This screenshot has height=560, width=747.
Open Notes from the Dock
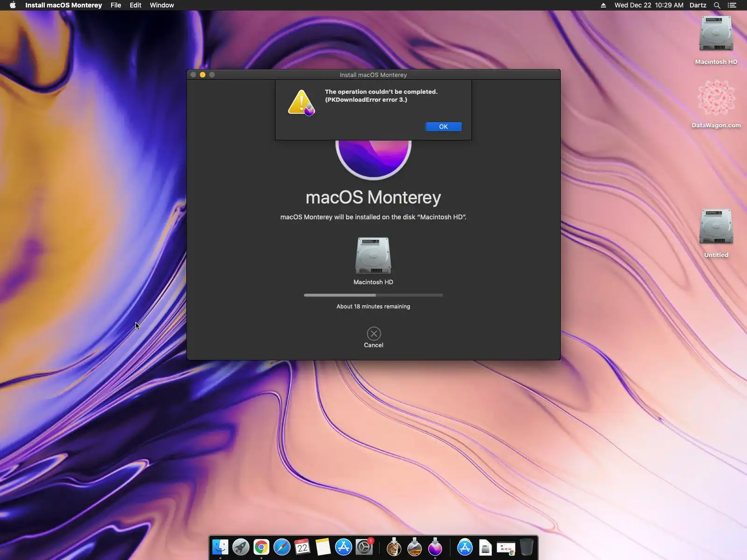point(323,547)
